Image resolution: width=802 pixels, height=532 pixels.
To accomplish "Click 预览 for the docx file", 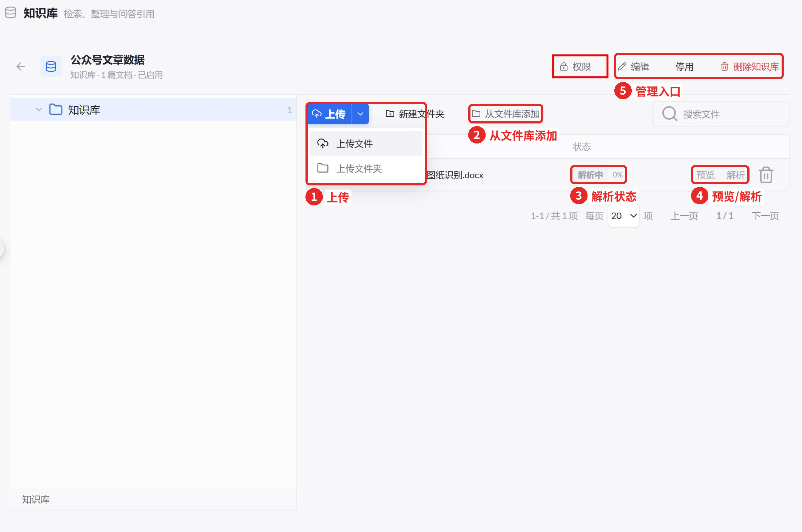I will click(705, 175).
